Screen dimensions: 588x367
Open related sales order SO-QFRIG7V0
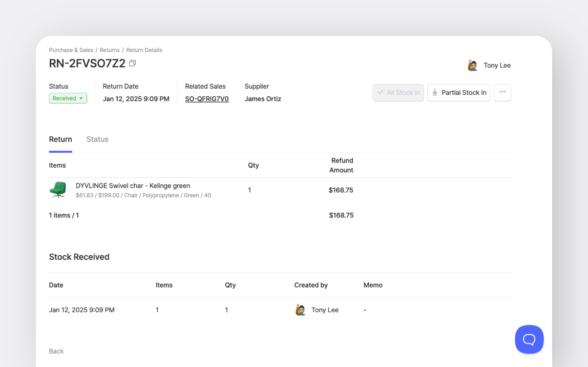point(207,98)
